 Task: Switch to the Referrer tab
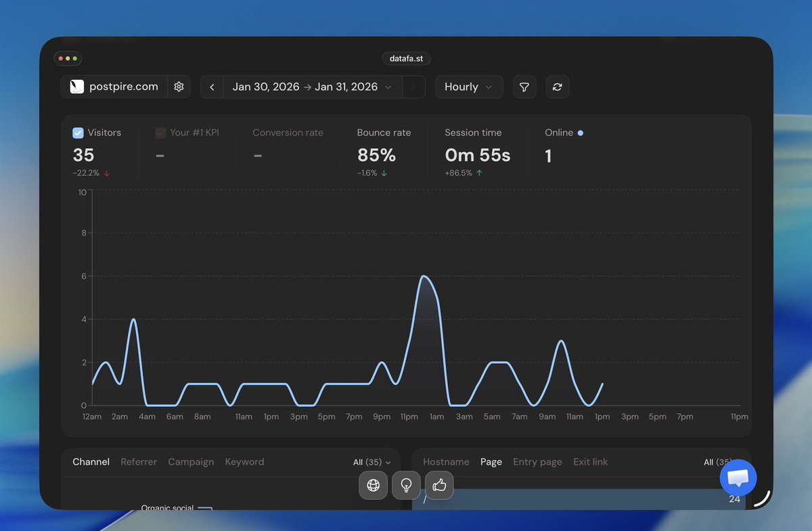pyautogui.click(x=139, y=461)
